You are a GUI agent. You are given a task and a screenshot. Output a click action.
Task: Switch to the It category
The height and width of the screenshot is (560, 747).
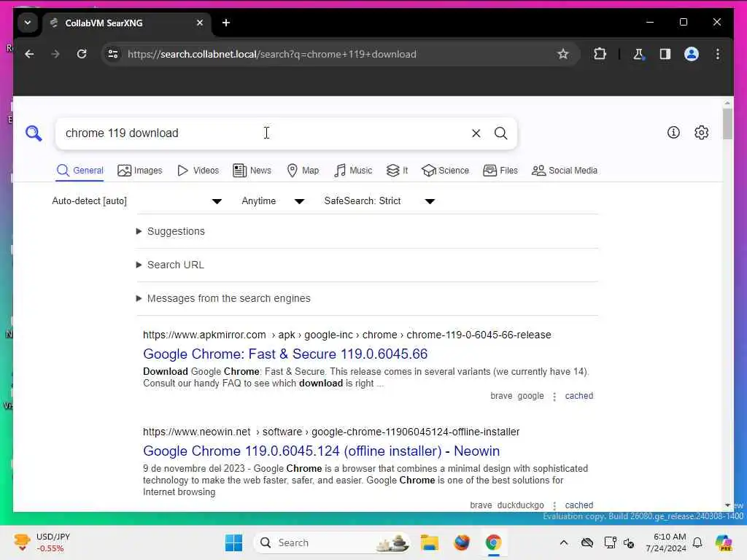point(397,171)
